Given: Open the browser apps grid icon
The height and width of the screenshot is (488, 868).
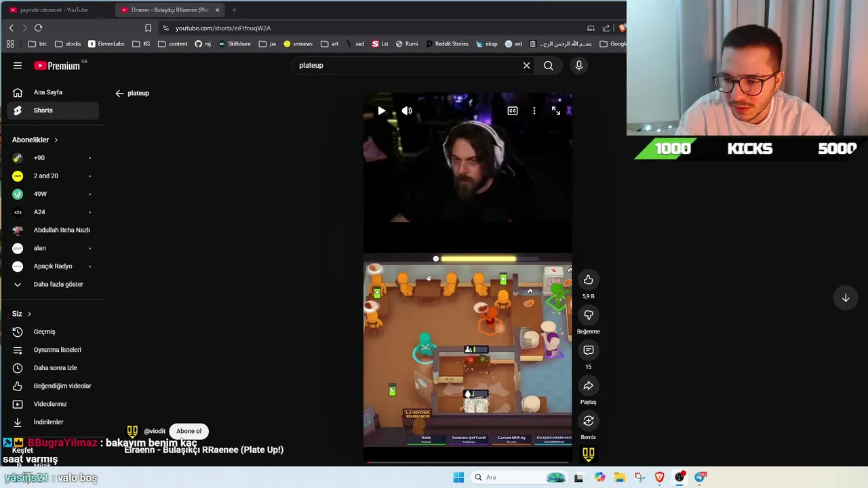Looking at the screenshot, I should pos(10,44).
